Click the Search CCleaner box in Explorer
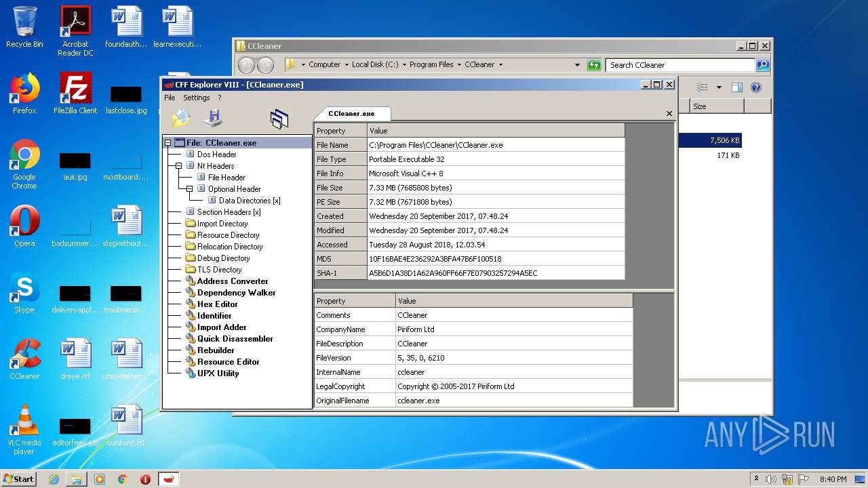The height and width of the screenshot is (488, 868). coord(680,65)
